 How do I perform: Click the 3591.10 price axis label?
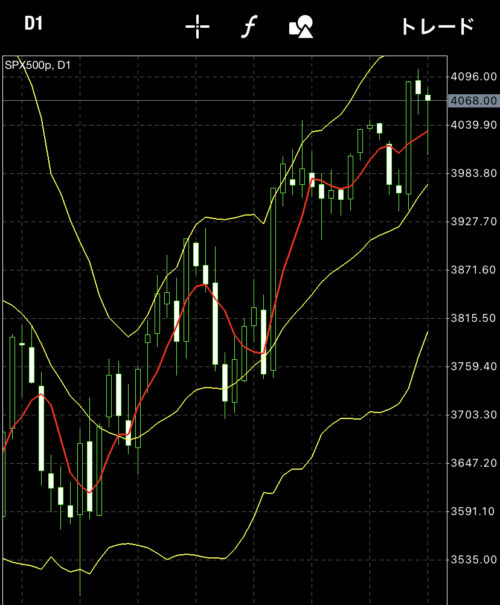coord(474,512)
